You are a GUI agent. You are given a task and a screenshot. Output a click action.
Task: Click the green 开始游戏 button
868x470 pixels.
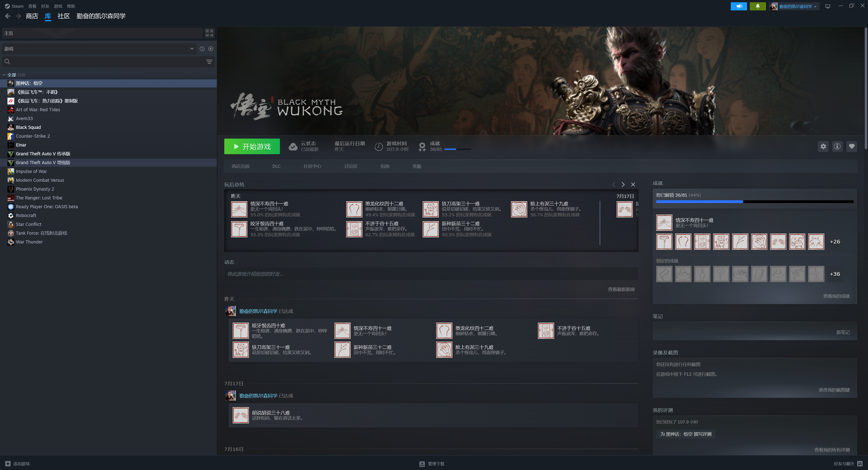[x=252, y=146]
